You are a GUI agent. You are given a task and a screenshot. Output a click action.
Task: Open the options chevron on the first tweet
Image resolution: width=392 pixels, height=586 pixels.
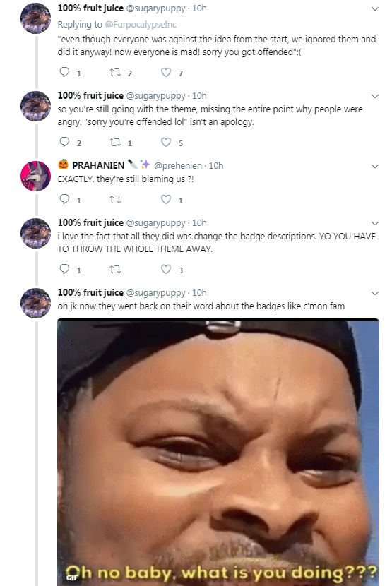tap(375, 8)
